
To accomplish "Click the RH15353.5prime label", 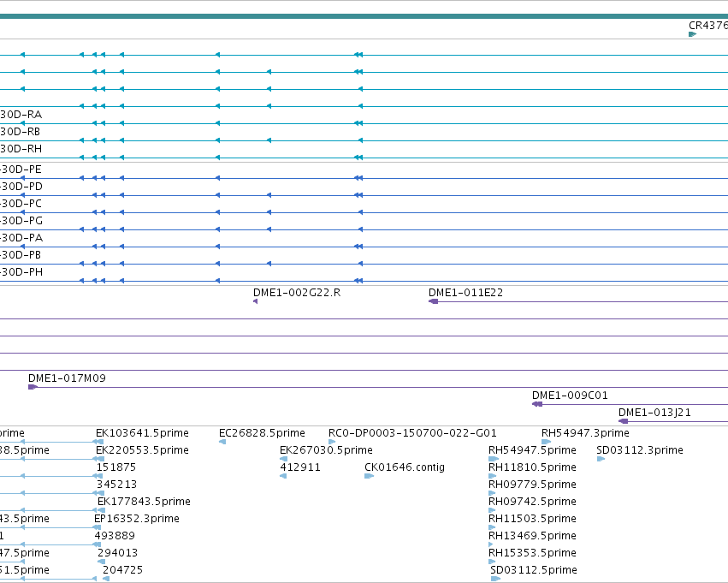I will (533, 553).
